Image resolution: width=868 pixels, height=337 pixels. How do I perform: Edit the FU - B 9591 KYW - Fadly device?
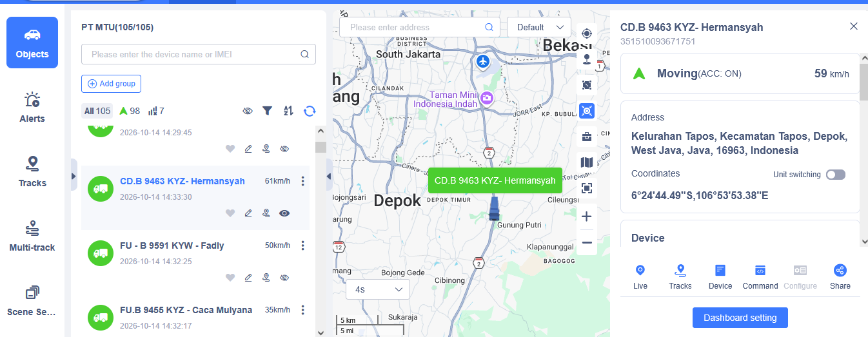click(248, 278)
